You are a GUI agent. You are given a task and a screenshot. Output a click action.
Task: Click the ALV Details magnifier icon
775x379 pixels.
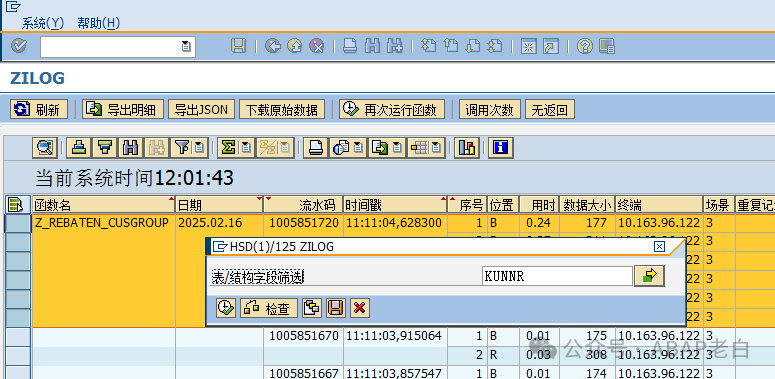pyautogui.click(x=45, y=148)
